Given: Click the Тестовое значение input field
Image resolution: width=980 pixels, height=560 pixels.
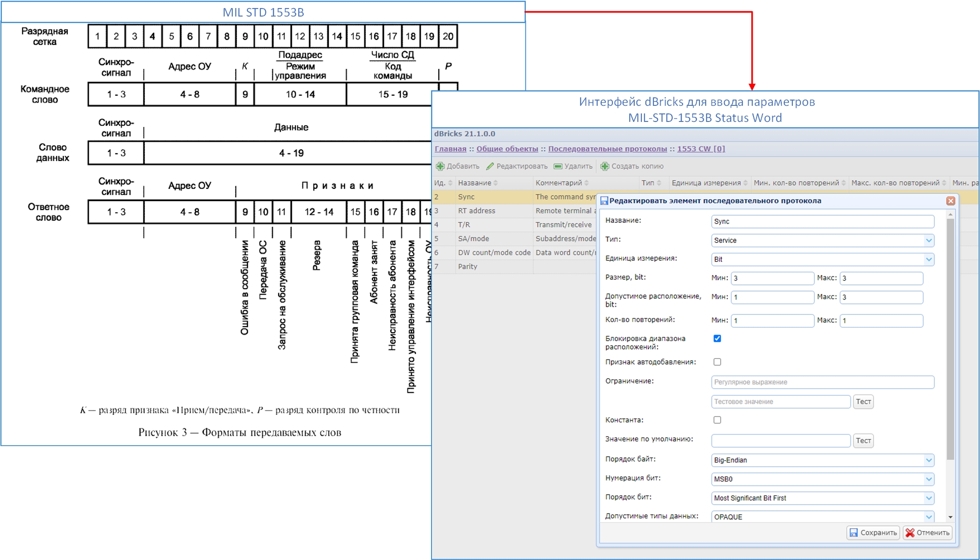Looking at the screenshot, I should click(781, 402).
